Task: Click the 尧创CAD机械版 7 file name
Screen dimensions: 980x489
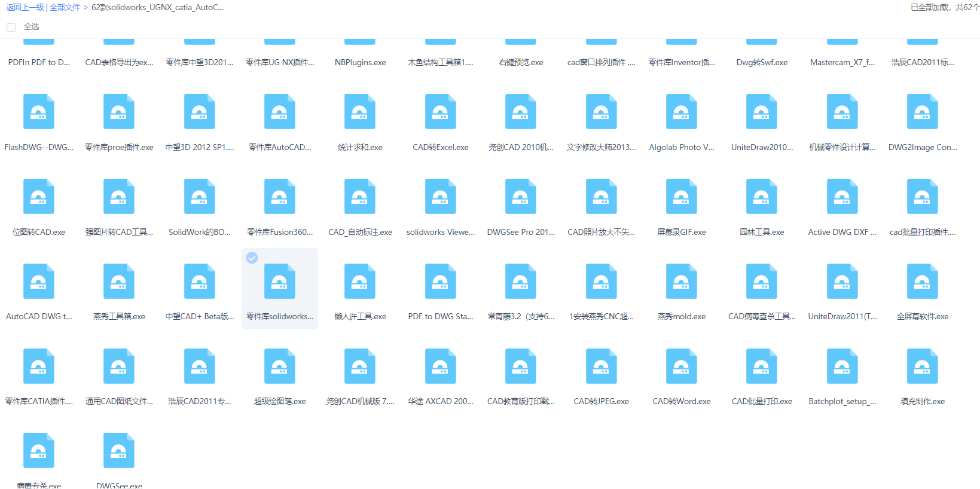Action: 360,401
